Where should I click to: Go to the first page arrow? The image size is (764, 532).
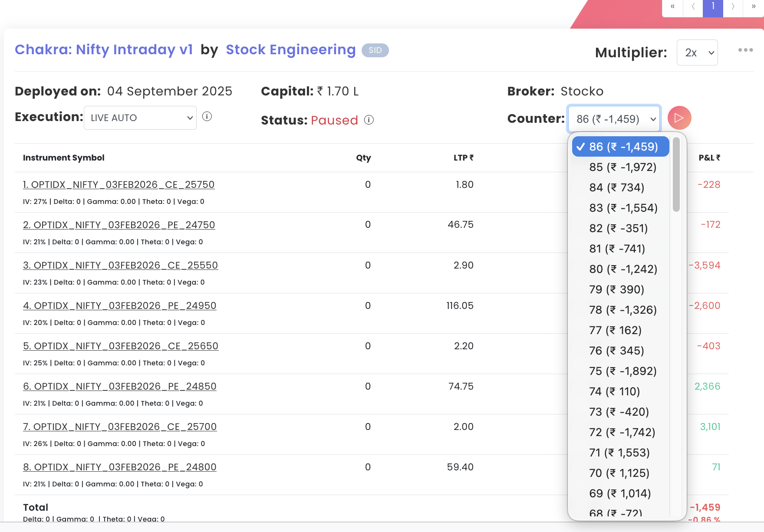tap(672, 7)
